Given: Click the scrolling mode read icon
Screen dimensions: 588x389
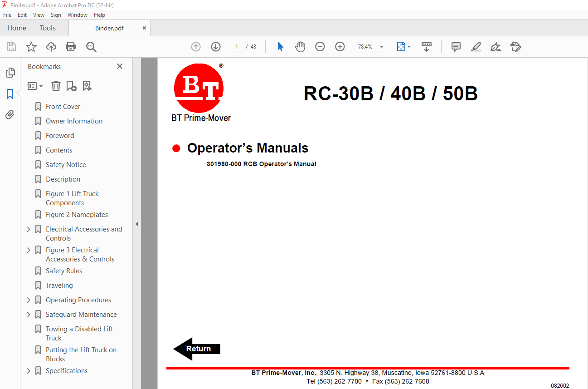Looking at the screenshot, I should [427, 47].
